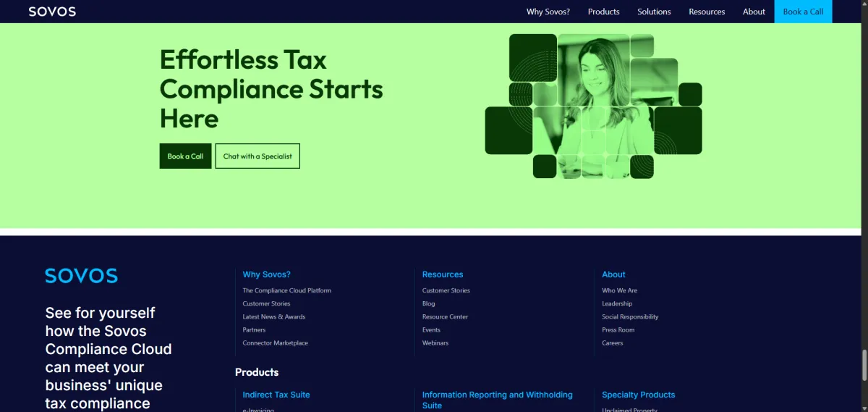
Task: Open the Indirect Tax Suite link
Action: point(276,395)
